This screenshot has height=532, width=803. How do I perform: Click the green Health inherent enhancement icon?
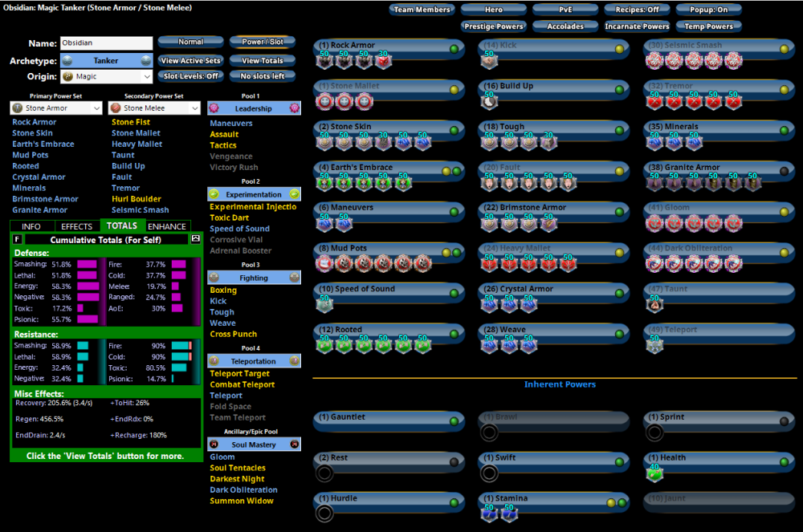[x=654, y=473]
